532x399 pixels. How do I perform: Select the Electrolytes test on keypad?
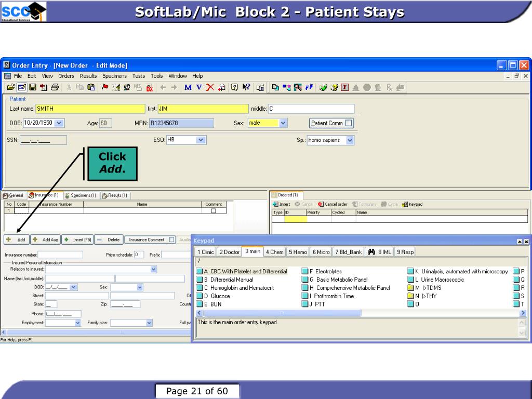pos(322,271)
